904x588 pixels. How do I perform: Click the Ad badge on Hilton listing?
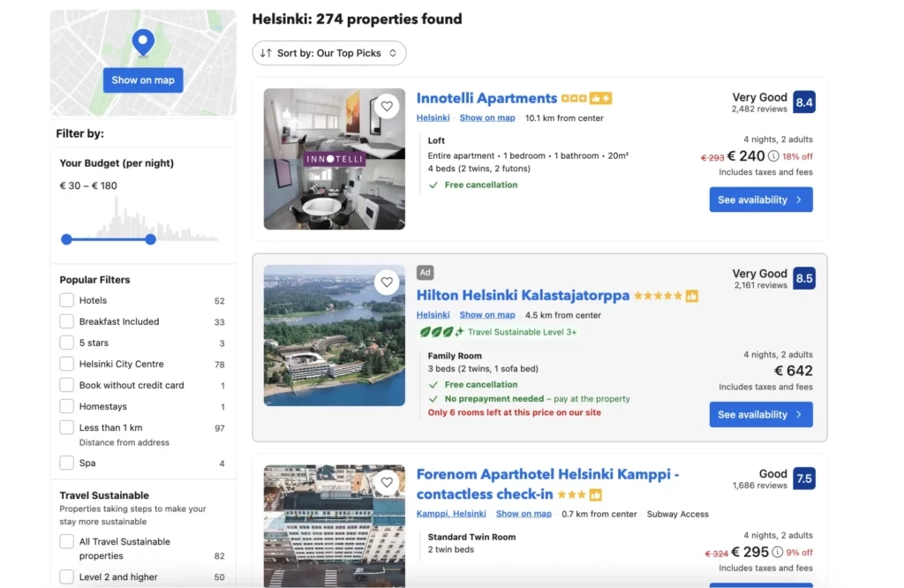click(425, 272)
